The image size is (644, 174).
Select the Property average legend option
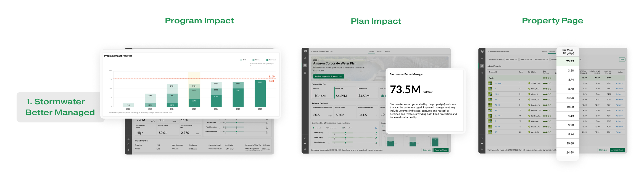coord(327,128)
